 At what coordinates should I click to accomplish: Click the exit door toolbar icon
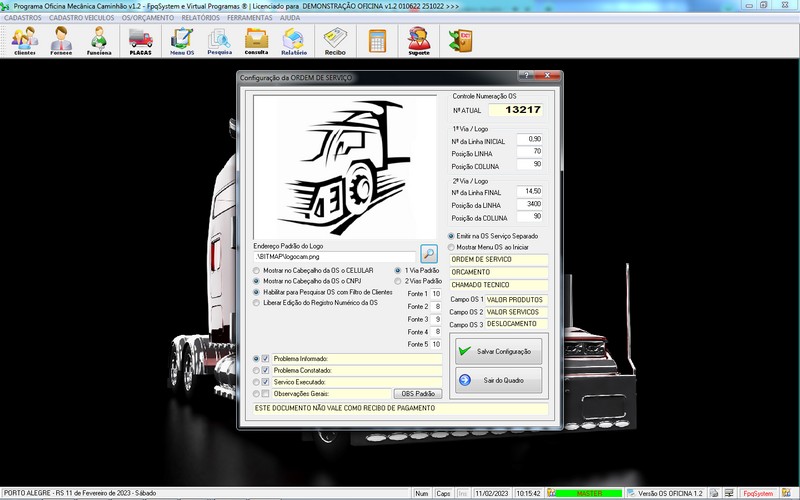[x=461, y=40]
